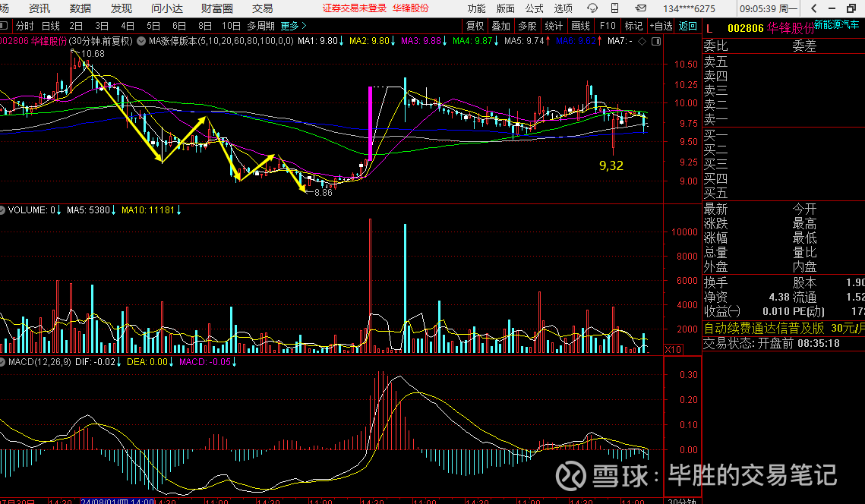Viewport: 865px width, 504px height.
Task: Open the 画线 drawing tools
Action: pyautogui.click(x=580, y=26)
